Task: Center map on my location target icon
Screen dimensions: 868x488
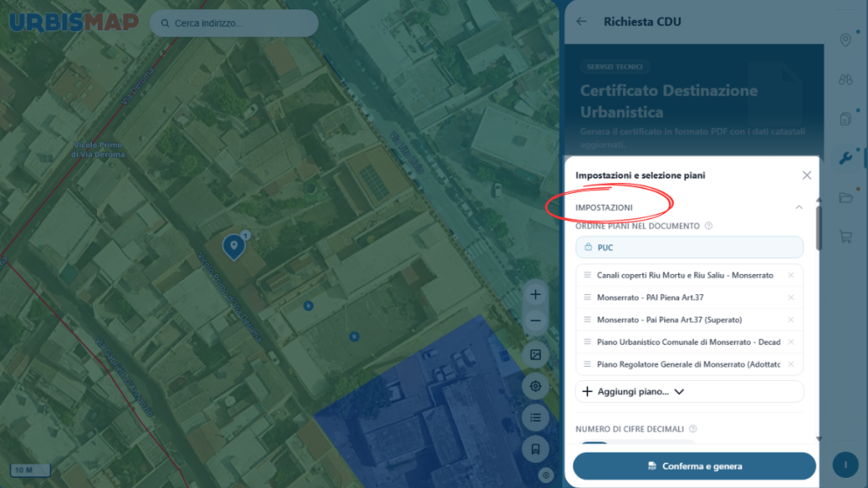Action: point(535,386)
